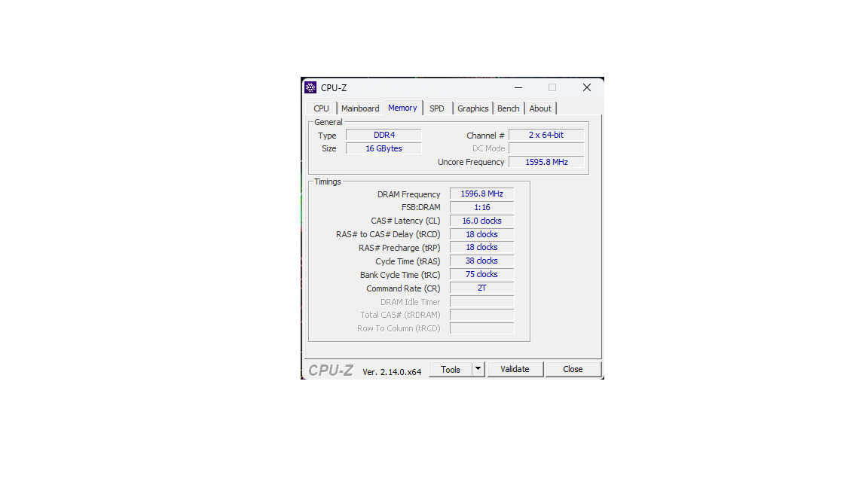
Task: Expand the Tools dropdown arrow
Action: [478, 369]
